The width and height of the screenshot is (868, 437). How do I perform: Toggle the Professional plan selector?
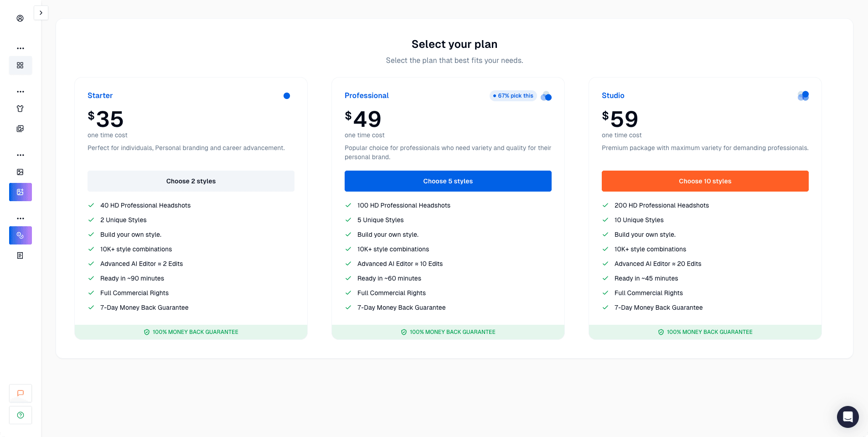[546, 96]
